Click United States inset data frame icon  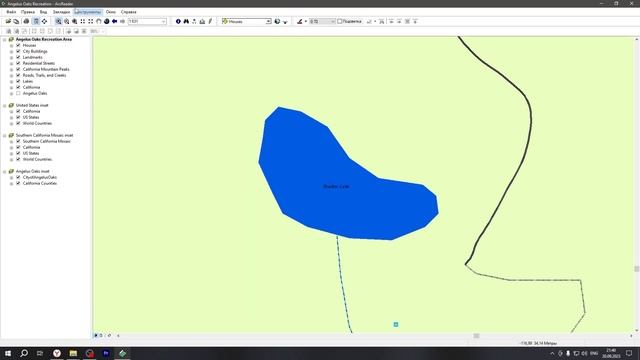(x=11, y=105)
